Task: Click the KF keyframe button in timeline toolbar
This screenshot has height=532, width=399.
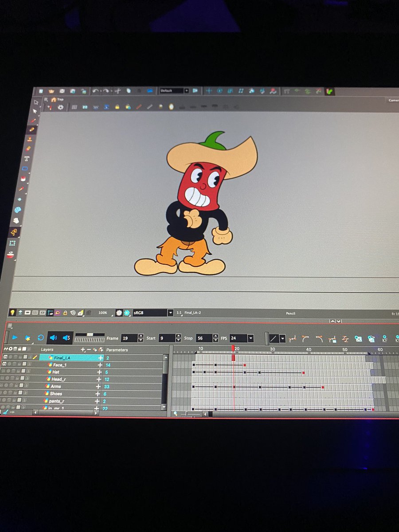Action: click(x=385, y=339)
